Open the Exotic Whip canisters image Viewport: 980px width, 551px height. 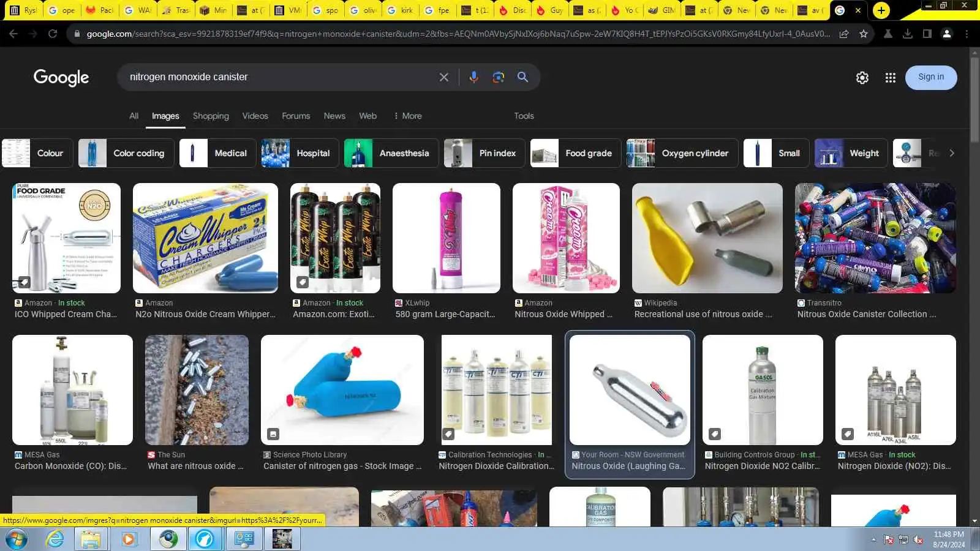[335, 238]
